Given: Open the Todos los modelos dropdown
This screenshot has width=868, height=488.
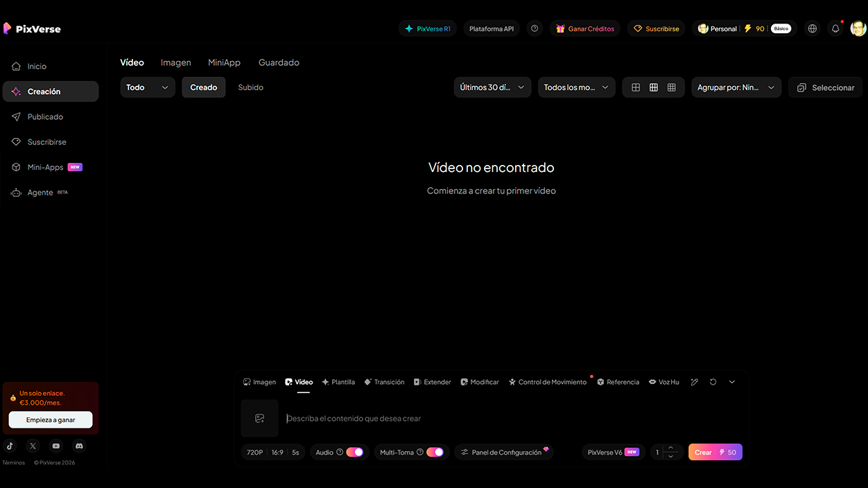Looking at the screenshot, I should [x=576, y=87].
